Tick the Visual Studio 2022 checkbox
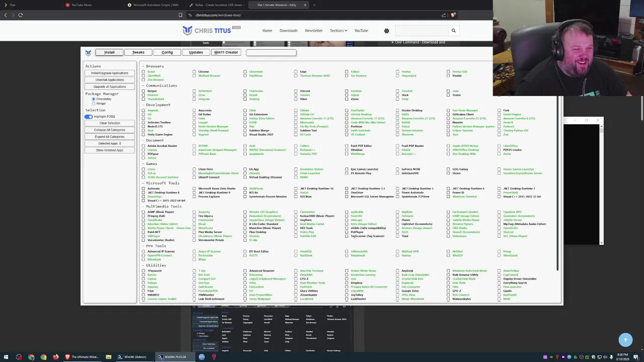 245,135
